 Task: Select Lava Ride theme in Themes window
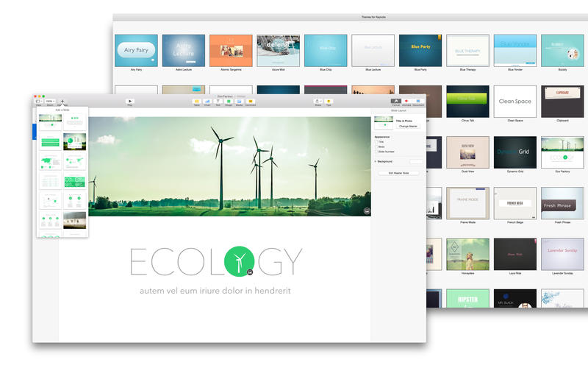coord(515,254)
